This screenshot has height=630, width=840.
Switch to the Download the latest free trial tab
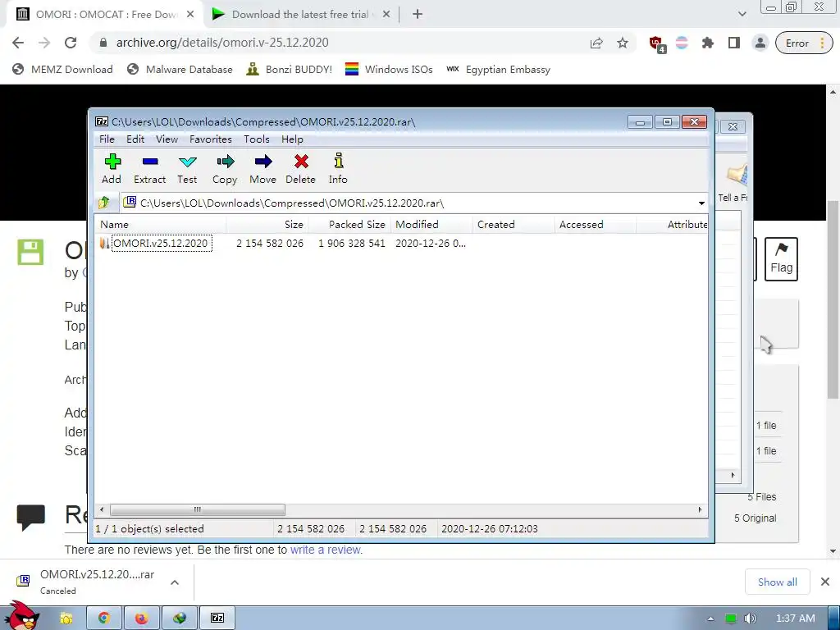tap(300, 15)
